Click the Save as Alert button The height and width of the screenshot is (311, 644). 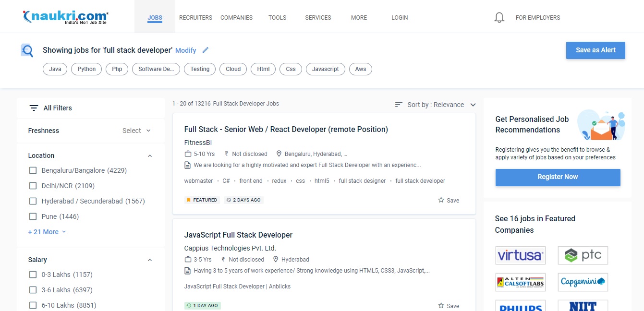[x=595, y=50]
